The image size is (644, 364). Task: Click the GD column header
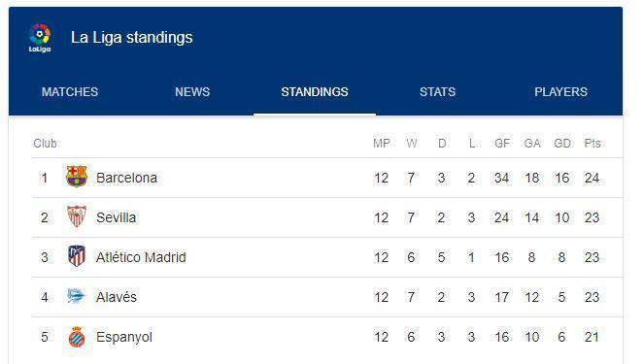pos(562,144)
